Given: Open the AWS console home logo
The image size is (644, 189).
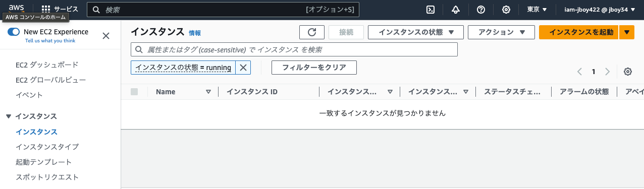Looking at the screenshot, I should 17,9.
